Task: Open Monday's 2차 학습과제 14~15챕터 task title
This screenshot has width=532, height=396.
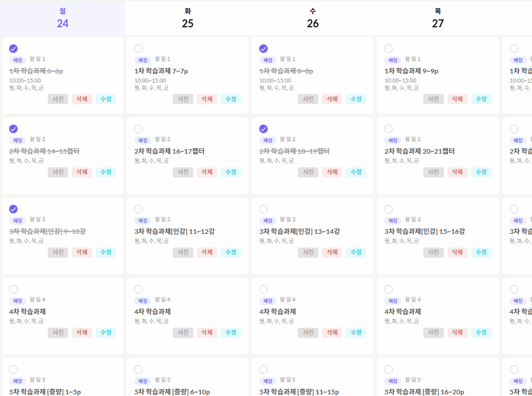Action: coord(44,151)
